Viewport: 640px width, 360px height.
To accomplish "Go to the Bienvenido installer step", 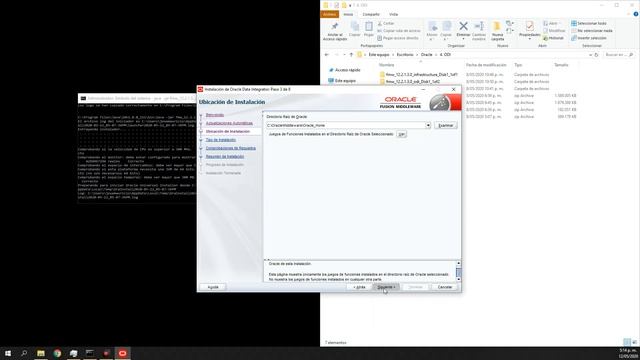I will (215, 115).
